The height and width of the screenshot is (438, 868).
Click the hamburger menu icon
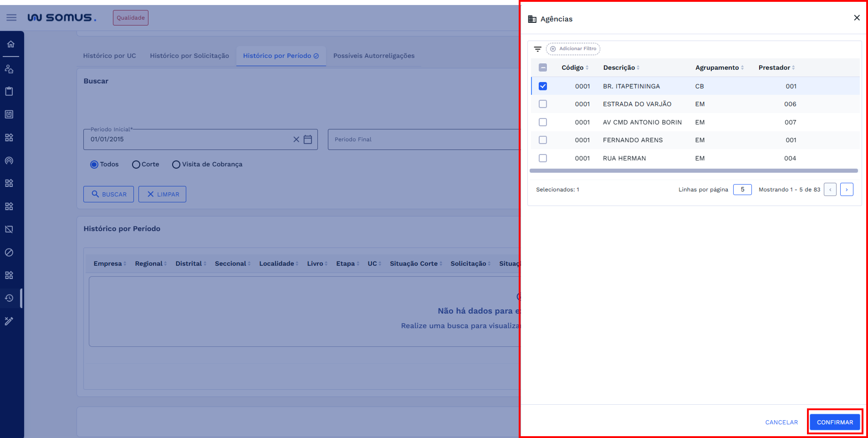[x=11, y=18]
